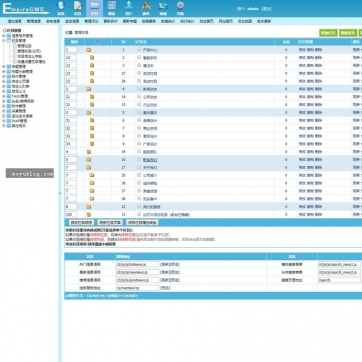The image size is (362, 362).
Task: Tick the checkbox for column ID 36
Action: click(139, 183)
